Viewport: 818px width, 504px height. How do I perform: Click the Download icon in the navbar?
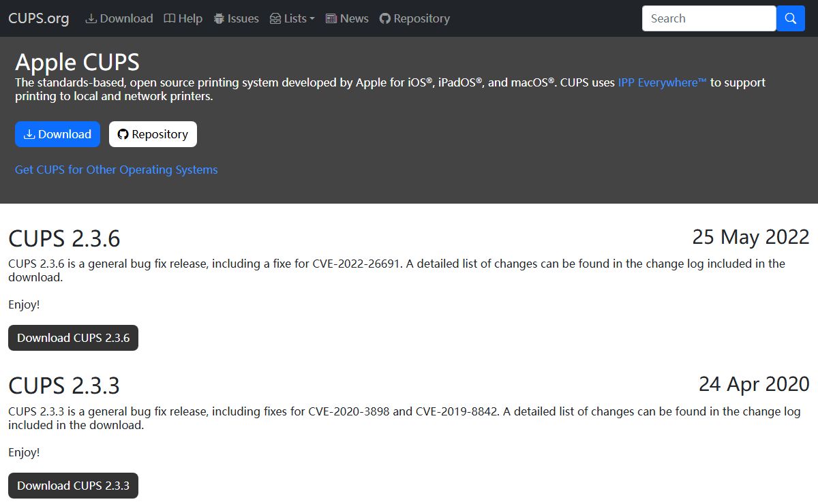91,18
